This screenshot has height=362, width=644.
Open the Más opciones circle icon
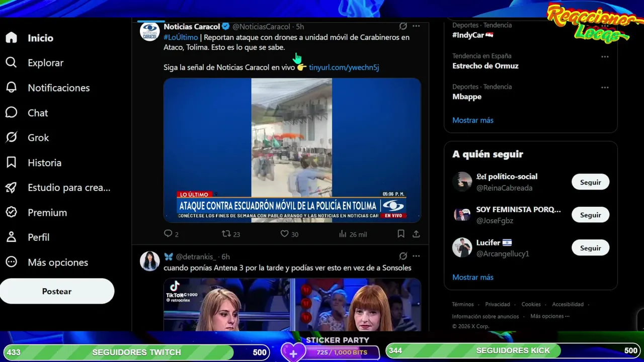[11, 262]
